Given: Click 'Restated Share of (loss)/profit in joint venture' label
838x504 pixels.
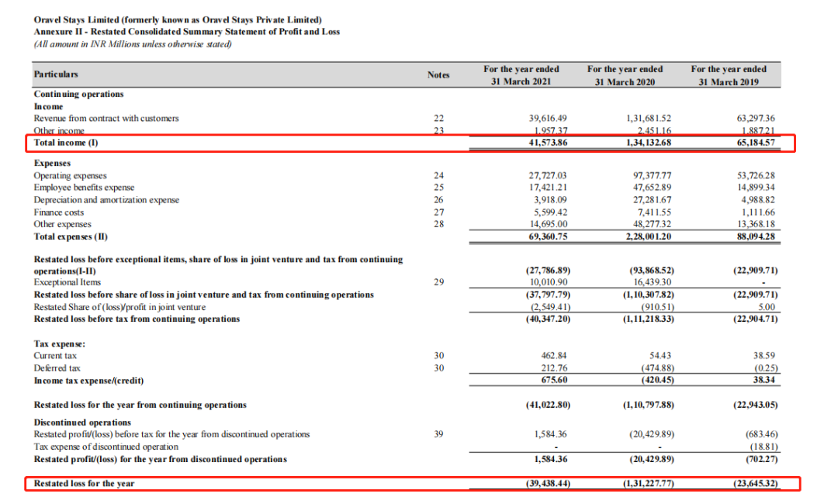Looking at the screenshot, I should (x=119, y=307).
